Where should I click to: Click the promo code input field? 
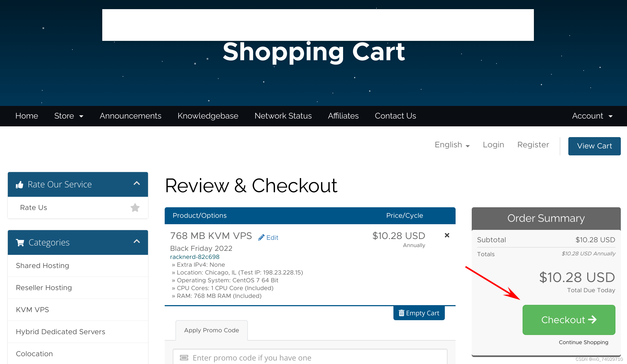[309, 358]
